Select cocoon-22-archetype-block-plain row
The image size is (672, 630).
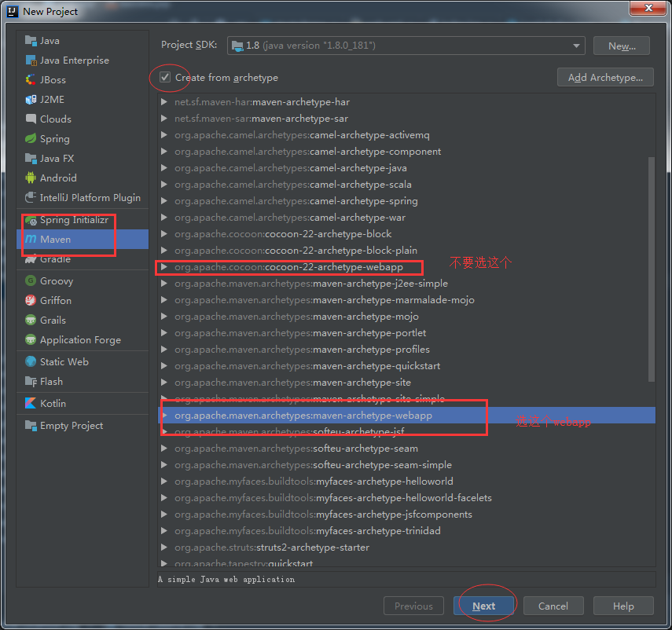coord(406,251)
